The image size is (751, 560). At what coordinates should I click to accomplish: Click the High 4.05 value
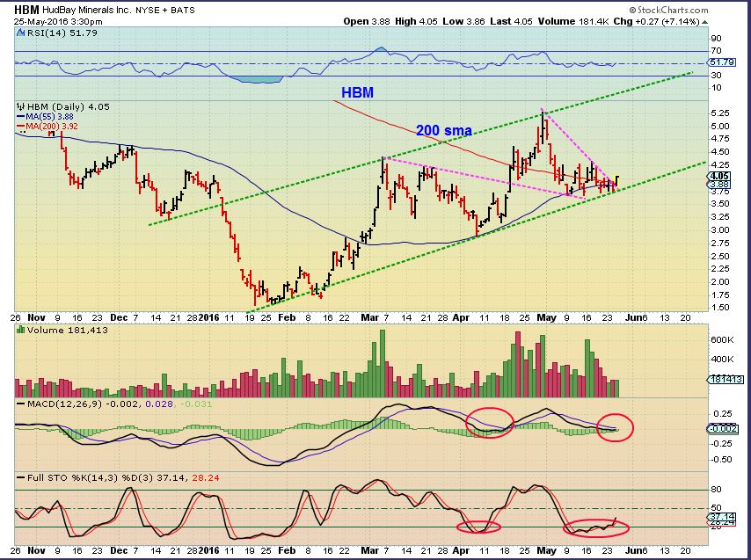pyautogui.click(x=416, y=21)
